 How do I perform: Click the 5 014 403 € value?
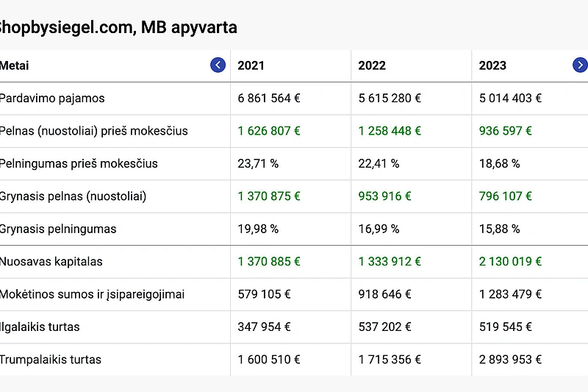point(510,99)
